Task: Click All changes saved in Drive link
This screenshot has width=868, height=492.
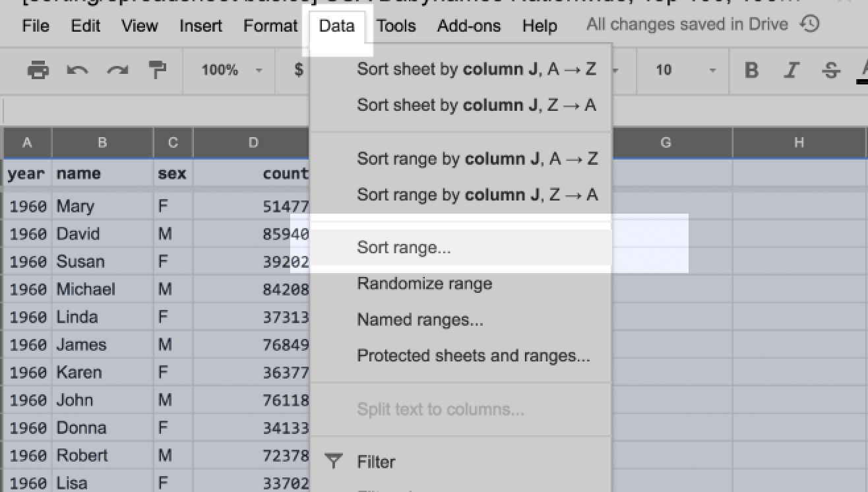Action: (x=687, y=25)
